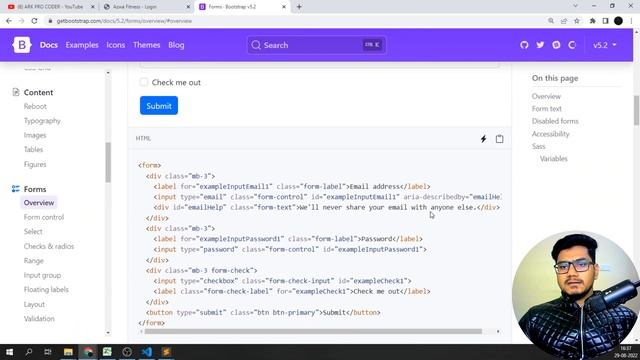Jump to Variables under Sass
This screenshot has height=360, width=640.
point(553,158)
